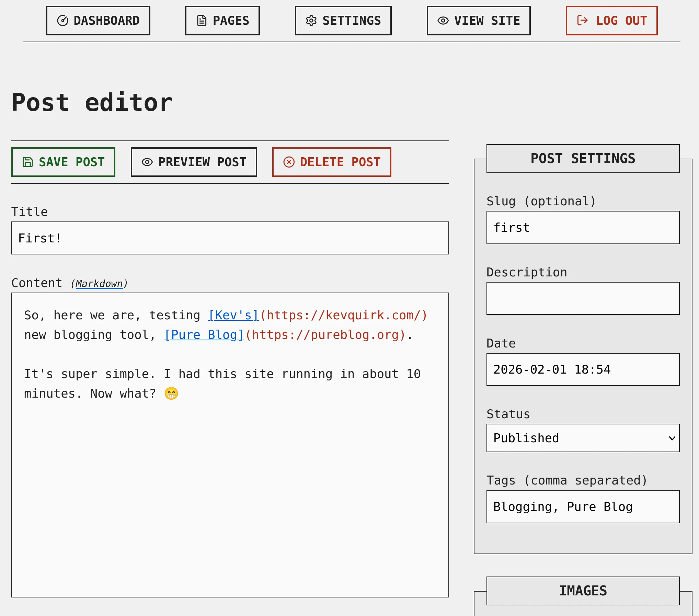Click the Tags comma separated field
The image size is (699, 616).
pyautogui.click(x=583, y=507)
